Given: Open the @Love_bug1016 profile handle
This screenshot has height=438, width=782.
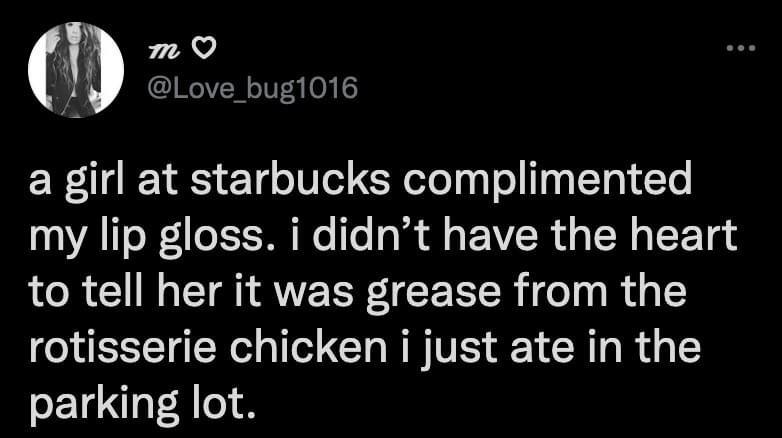Looking at the screenshot, I should (x=252, y=88).
